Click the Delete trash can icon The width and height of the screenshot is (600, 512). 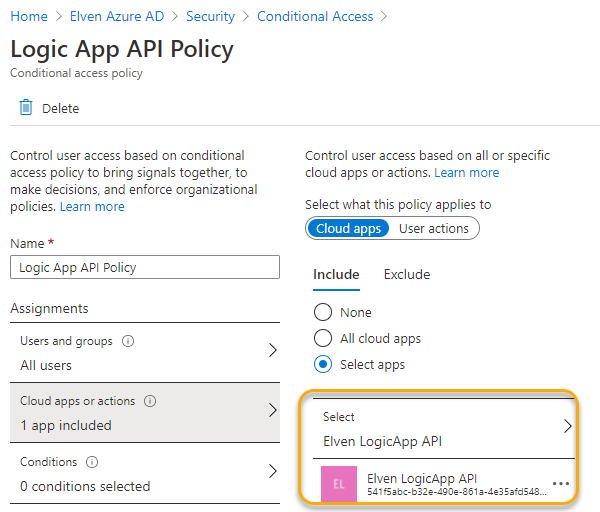(x=26, y=108)
